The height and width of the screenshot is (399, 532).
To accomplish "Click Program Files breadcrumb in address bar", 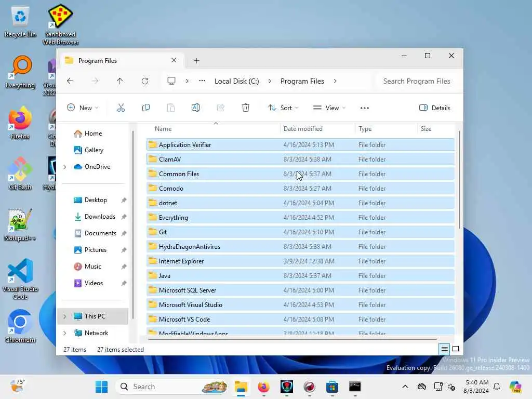I will (302, 81).
